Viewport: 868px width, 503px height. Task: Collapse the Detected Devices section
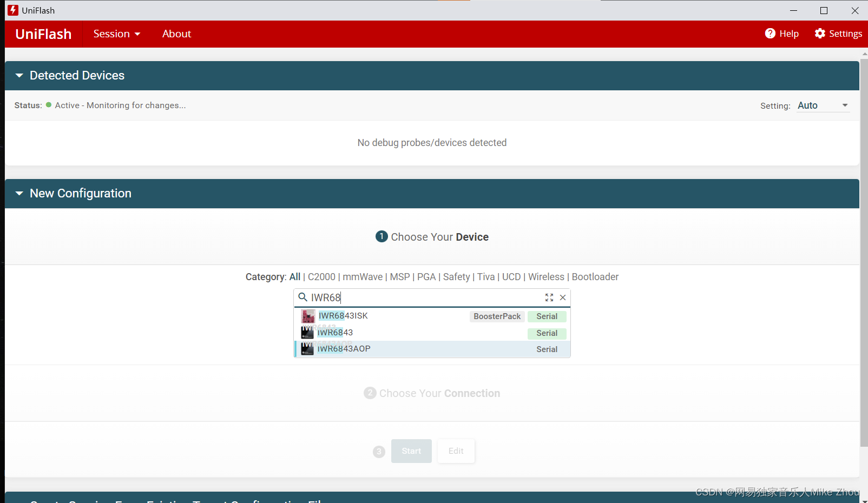click(19, 76)
